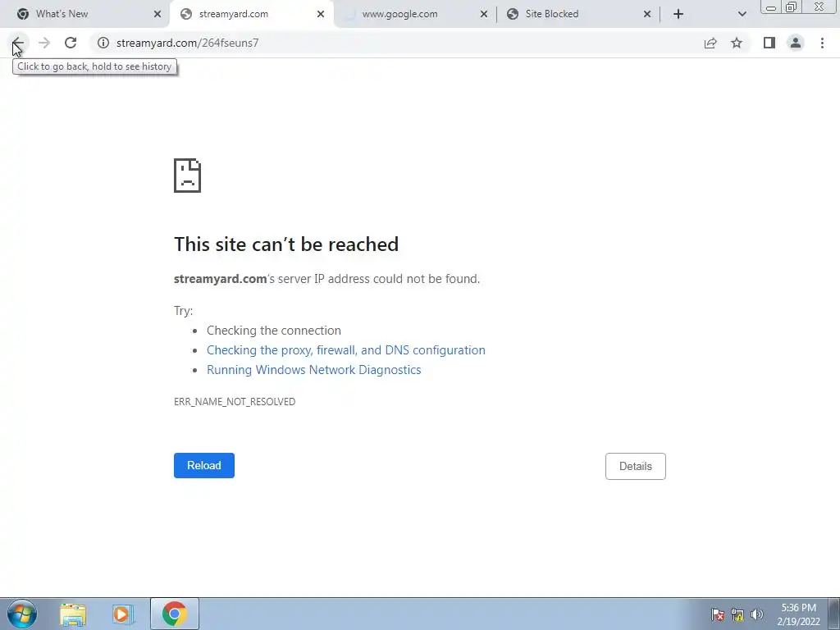
Task: Open the side panel icon
Action: pos(769,43)
